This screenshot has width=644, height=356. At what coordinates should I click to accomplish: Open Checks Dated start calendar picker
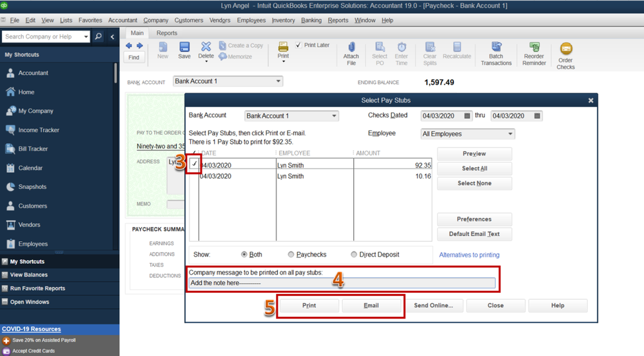click(467, 116)
